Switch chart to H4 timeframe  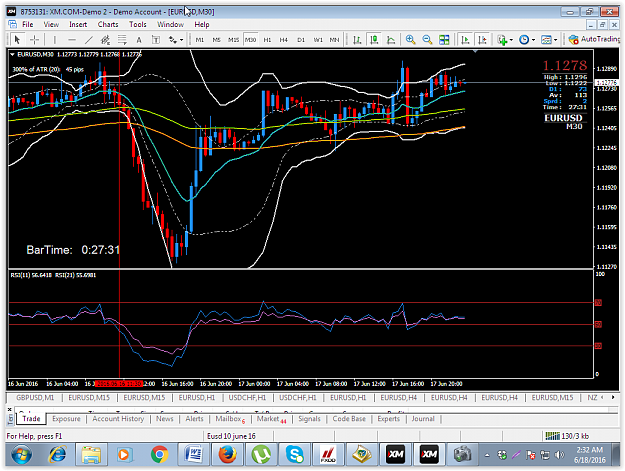click(x=283, y=39)
